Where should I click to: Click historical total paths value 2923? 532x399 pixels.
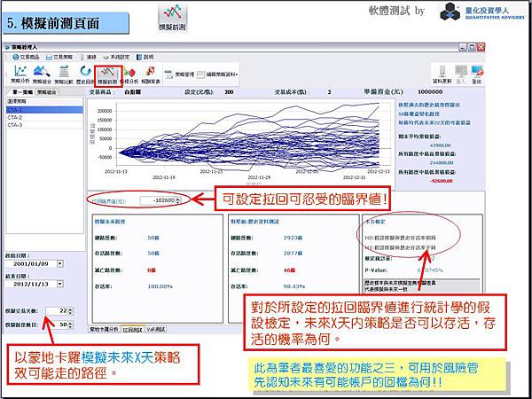click(x=291, y=238)
